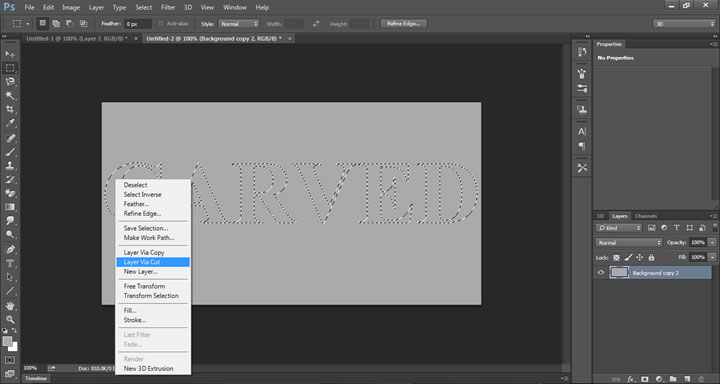Open the Fill slider dropdown arrow

click(x=712, y=258)
